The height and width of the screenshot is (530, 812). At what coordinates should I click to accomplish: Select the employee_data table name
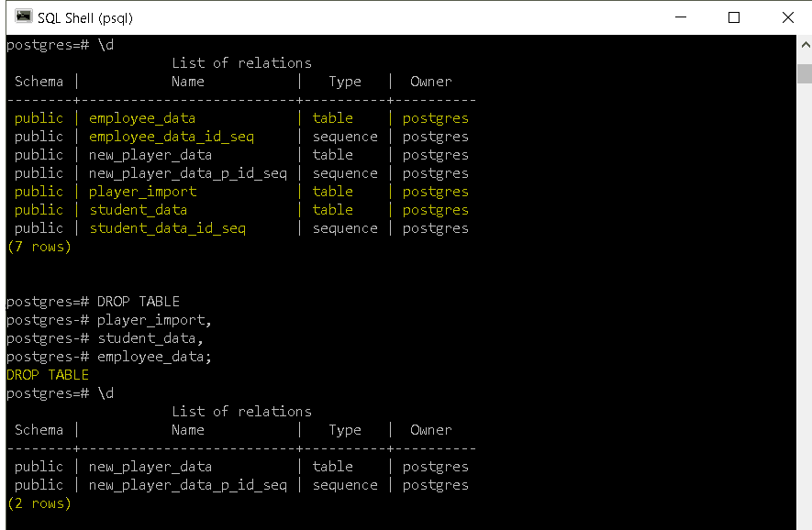click(142, 117)
